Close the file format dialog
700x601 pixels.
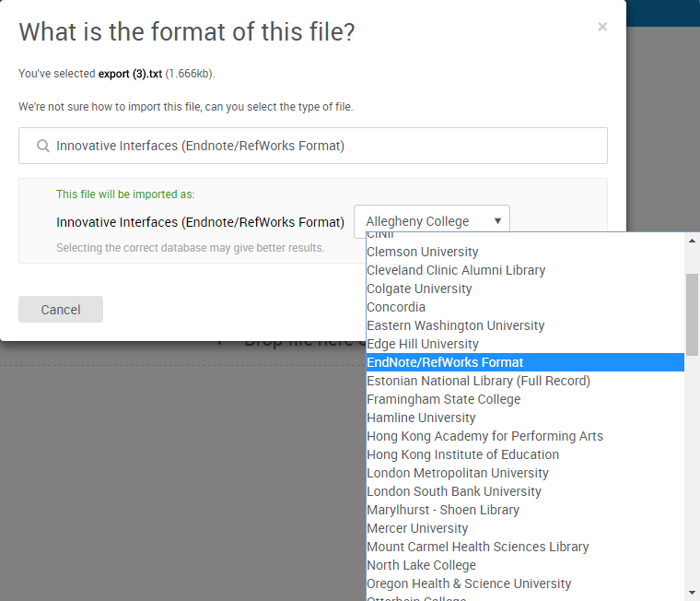tap(602, 27)
